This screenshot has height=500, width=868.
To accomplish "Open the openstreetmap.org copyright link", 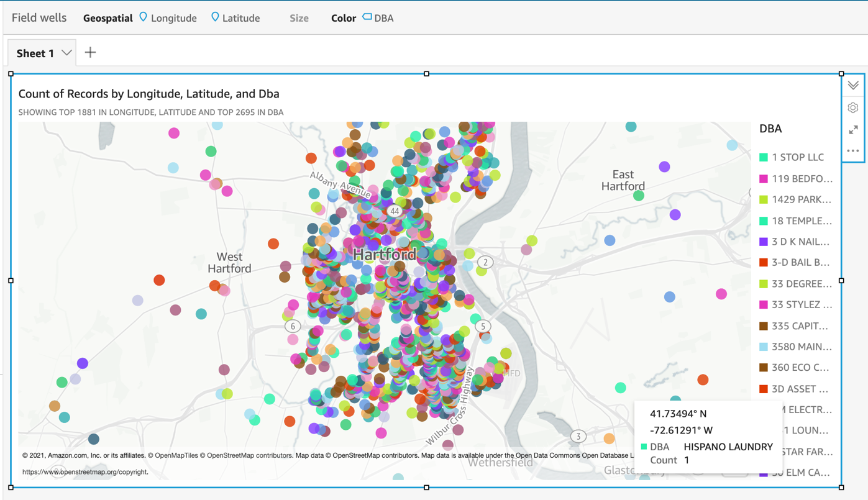I will tap(85, 472).
